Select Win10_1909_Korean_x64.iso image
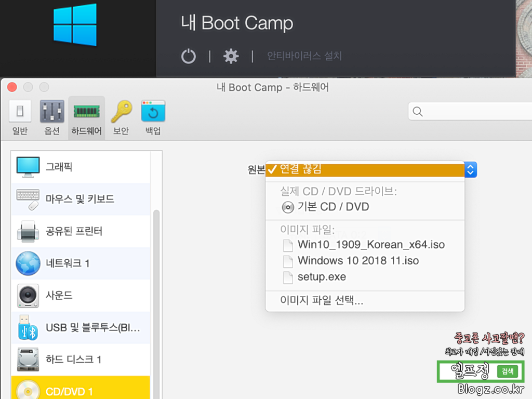Viewport: 532px width, 399px height. [365, 245]
